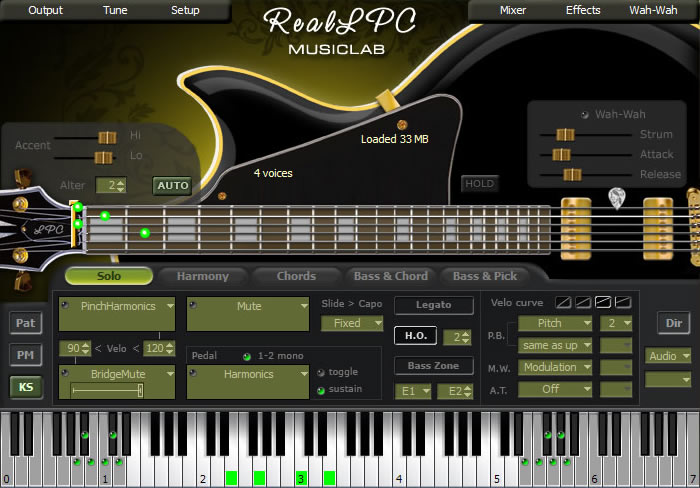Click the AUTO button
The image size is (700, 488).
point(172,185)
